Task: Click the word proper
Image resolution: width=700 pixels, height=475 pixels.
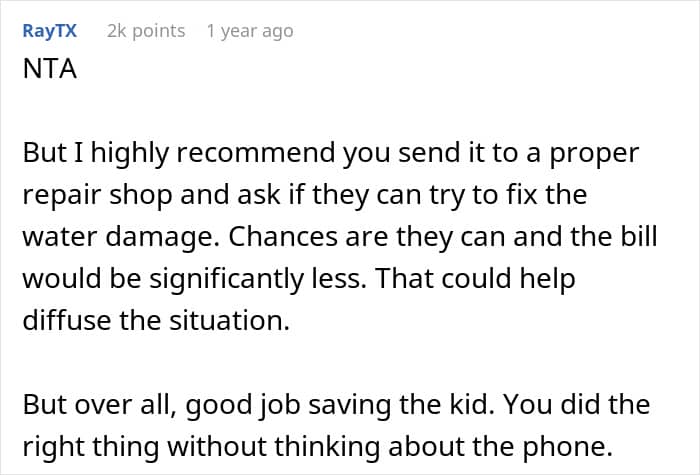Action: coord(594,154)
